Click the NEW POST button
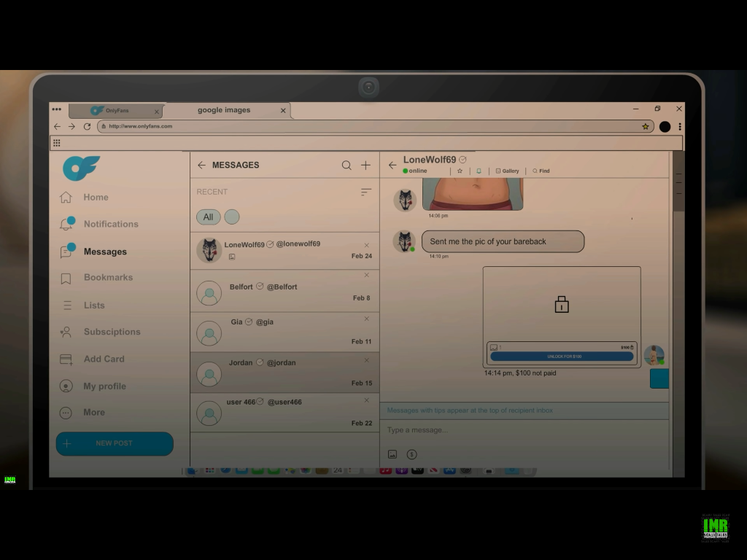 (x=115, y=443)
